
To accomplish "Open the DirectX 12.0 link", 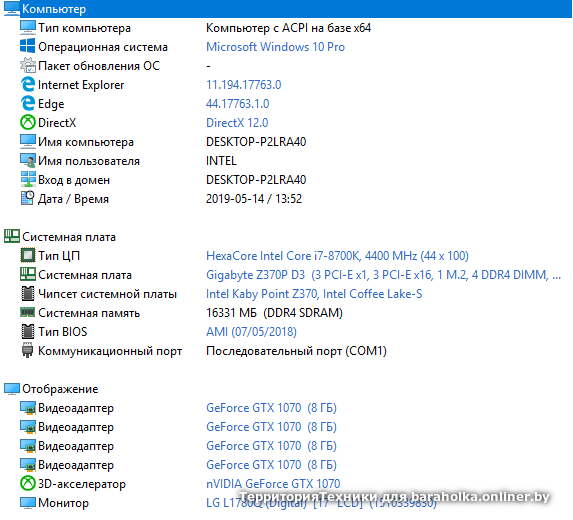I will tap(237, 123).
